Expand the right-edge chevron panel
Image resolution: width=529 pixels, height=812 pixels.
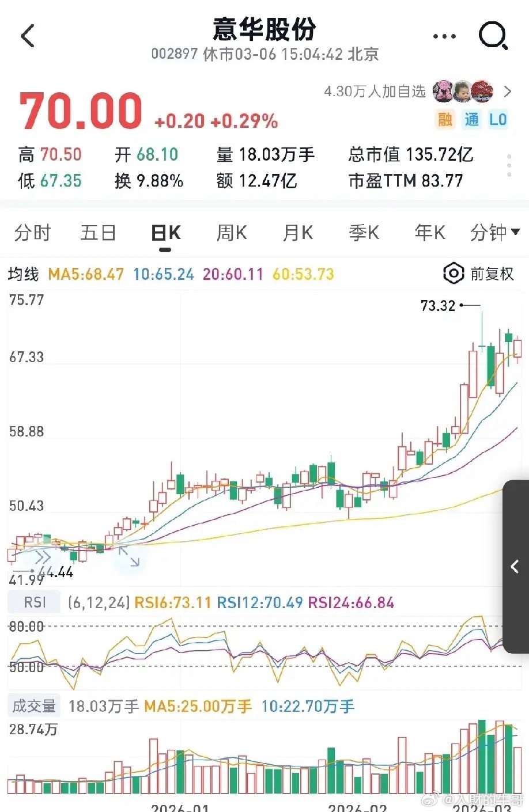pos(515,567)
